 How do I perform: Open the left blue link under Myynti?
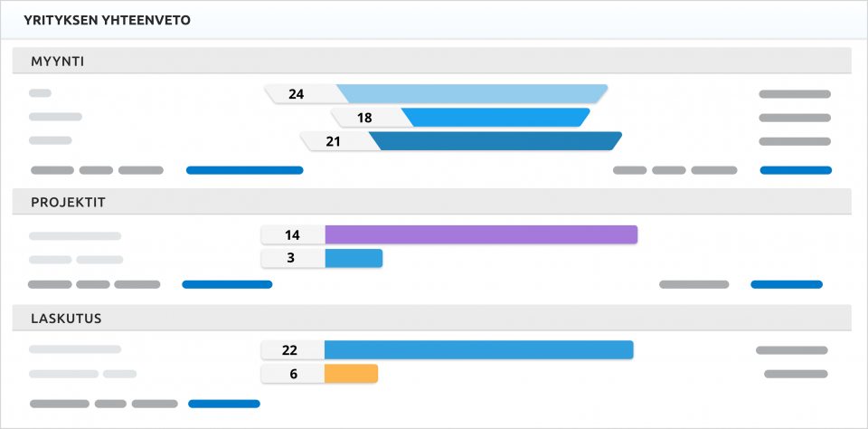tap(244, 170)
